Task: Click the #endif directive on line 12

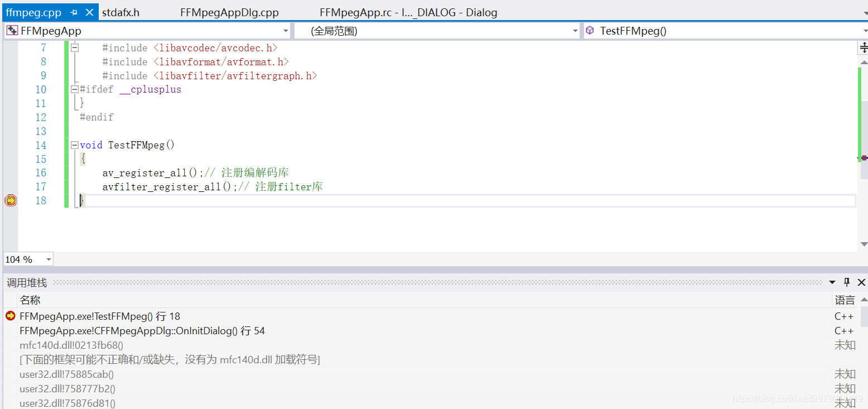Action: (x=97, y=117)
